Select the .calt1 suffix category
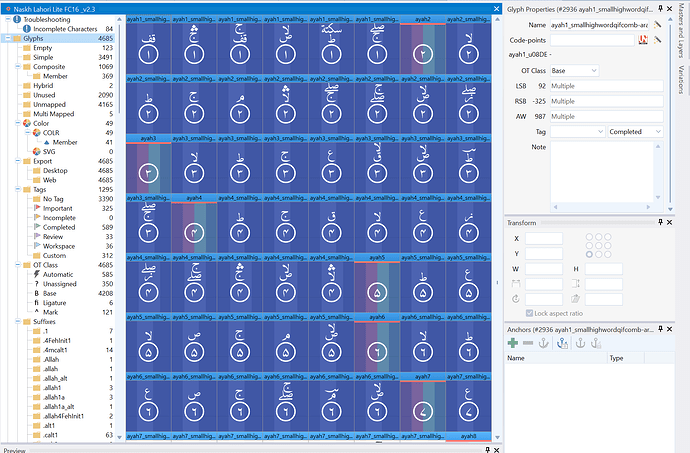Viewport: 690px width, 453px height. tap(50, 435)
